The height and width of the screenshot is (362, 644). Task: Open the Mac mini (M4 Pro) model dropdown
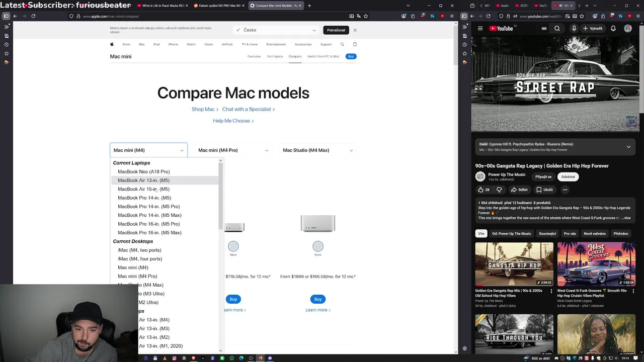pyautogui.click(x=233, y=150)
